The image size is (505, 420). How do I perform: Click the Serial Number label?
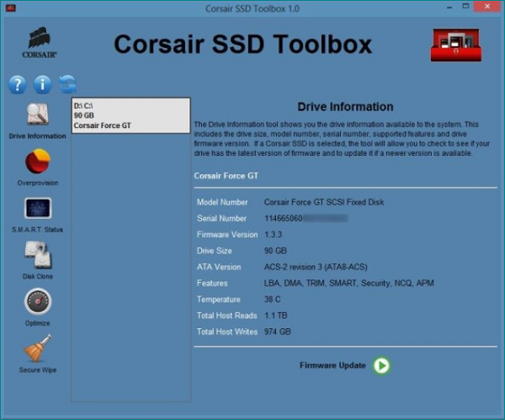[x=221, y=218]
